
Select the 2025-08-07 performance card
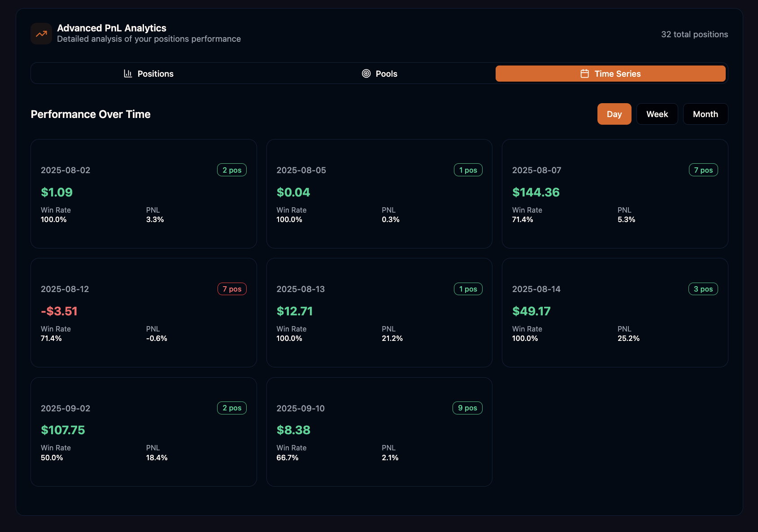click(614, 194)
